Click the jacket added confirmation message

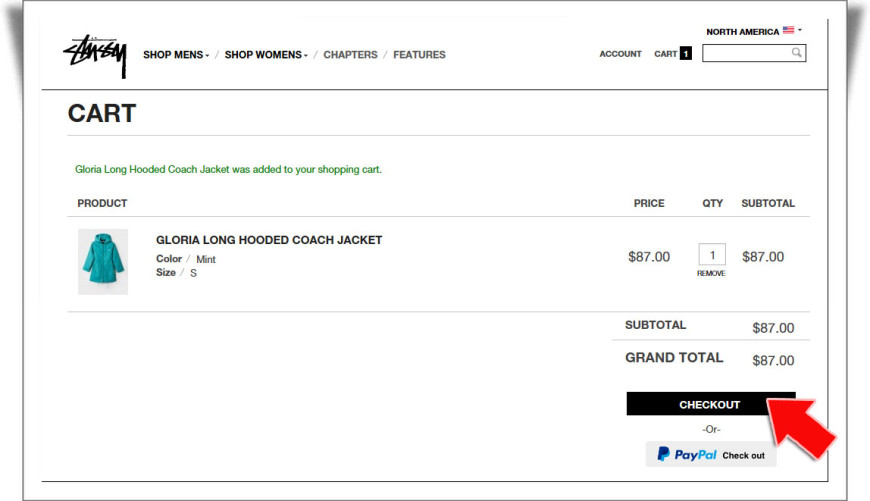228,169
